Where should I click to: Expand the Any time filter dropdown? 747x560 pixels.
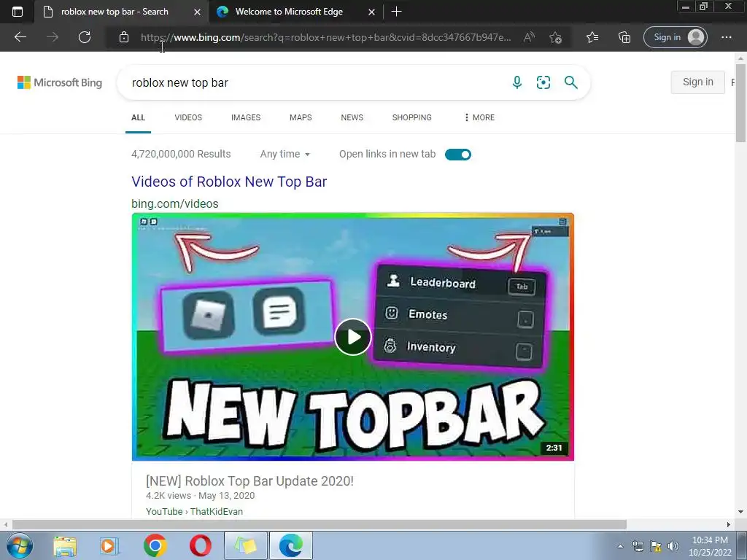point(285,155)
